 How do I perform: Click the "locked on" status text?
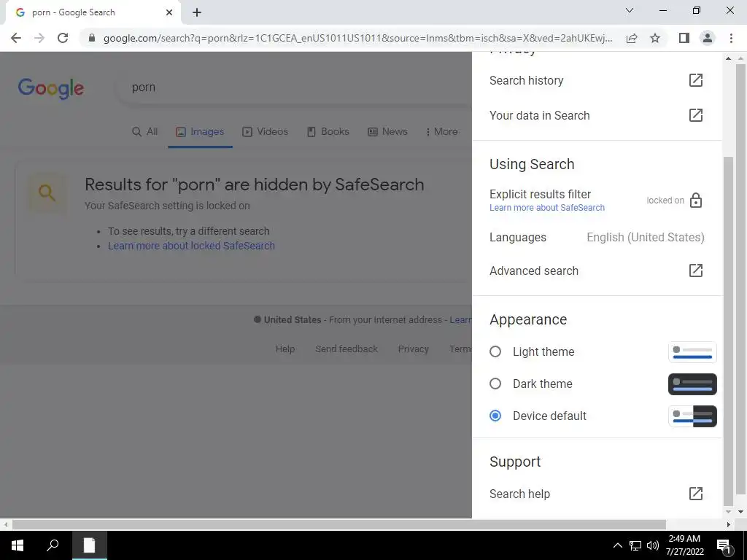pos(665,201)
